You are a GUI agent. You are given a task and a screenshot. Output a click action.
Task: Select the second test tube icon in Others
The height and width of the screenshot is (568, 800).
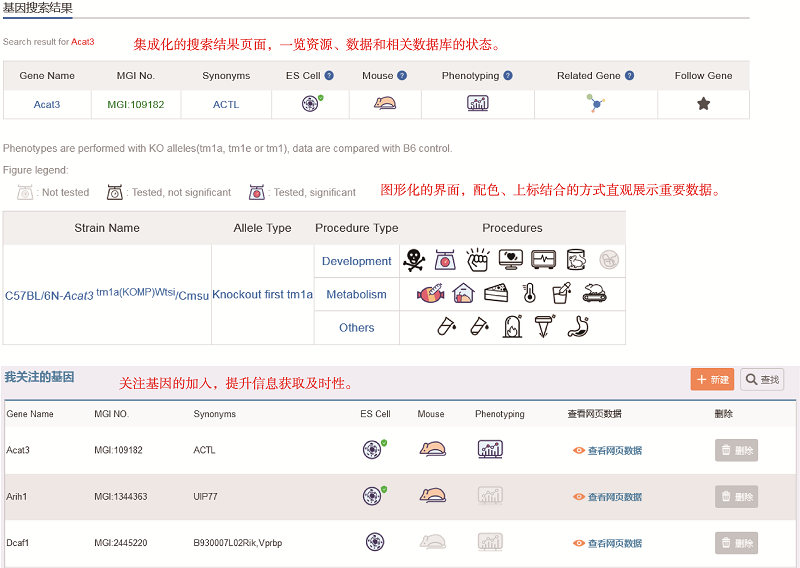479,326
